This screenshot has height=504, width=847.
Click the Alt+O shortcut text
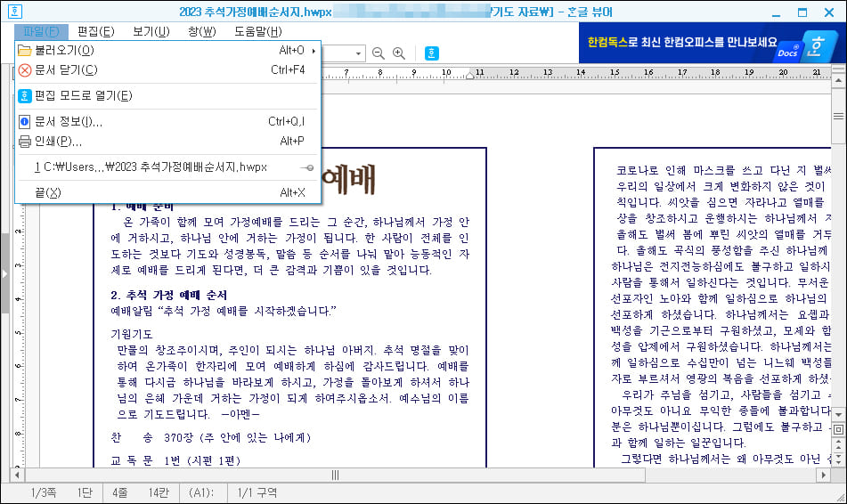coord(292,50)
